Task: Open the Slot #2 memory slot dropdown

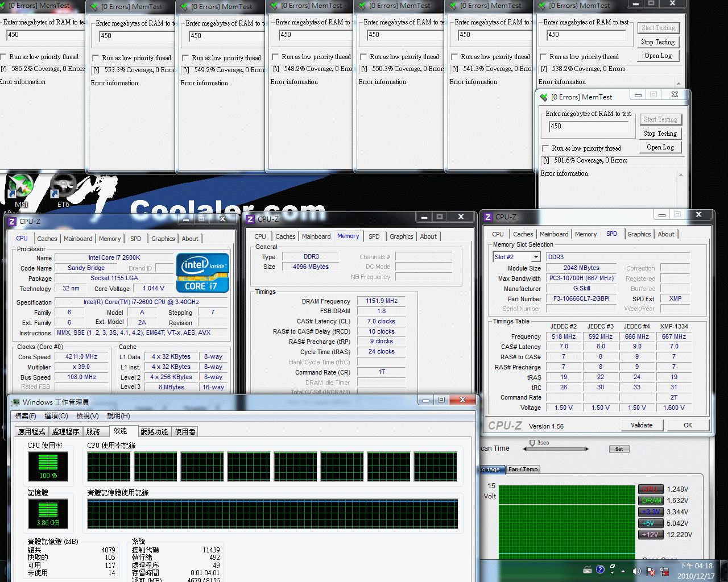Action: 535,257
